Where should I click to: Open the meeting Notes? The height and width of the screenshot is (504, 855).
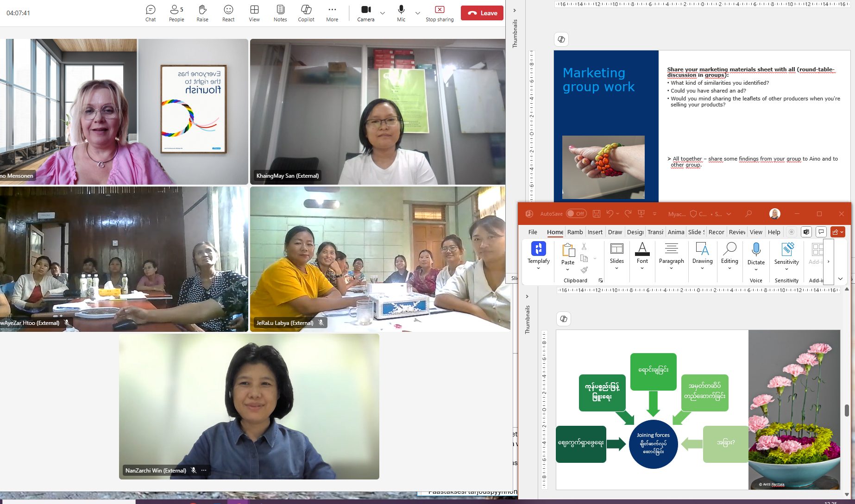click(280, 13)
